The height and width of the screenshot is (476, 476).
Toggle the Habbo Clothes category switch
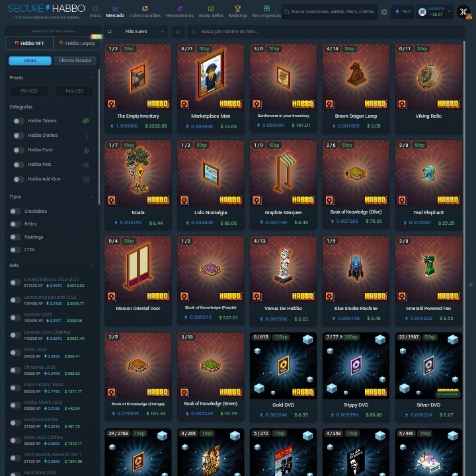tap(19, 136)
